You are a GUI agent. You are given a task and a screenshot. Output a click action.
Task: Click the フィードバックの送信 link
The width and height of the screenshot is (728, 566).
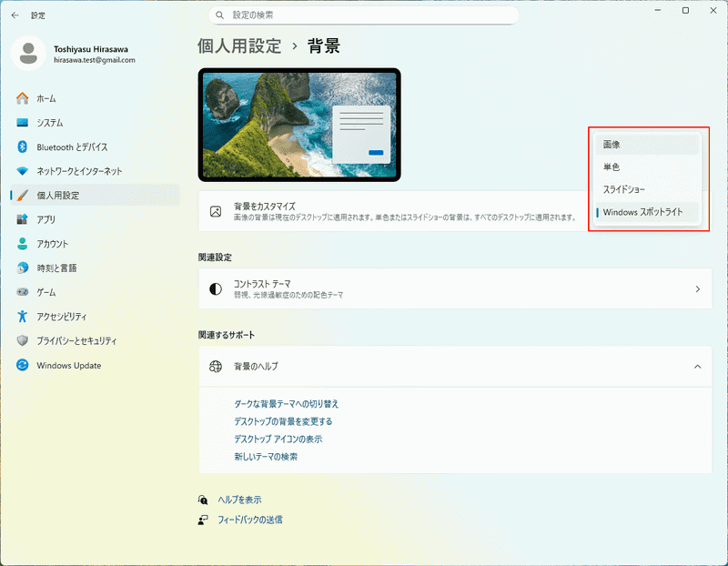(x=250, y=519)
